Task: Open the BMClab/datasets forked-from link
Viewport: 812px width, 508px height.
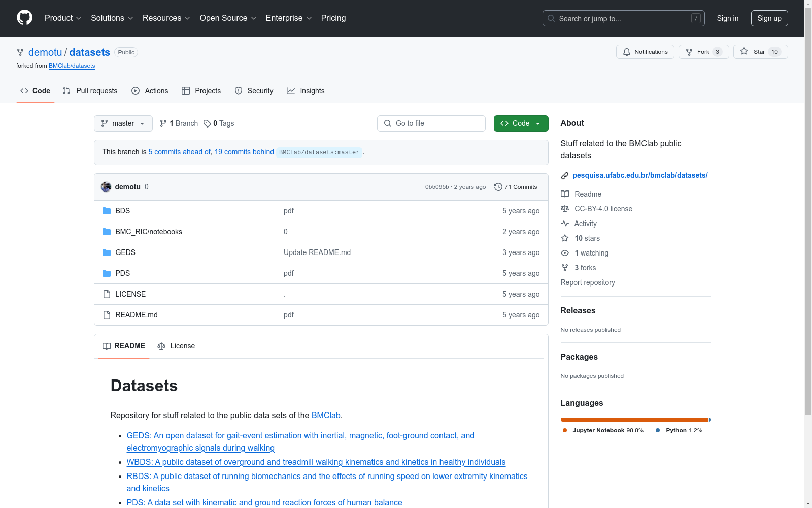Action: (x=72, y=66)
